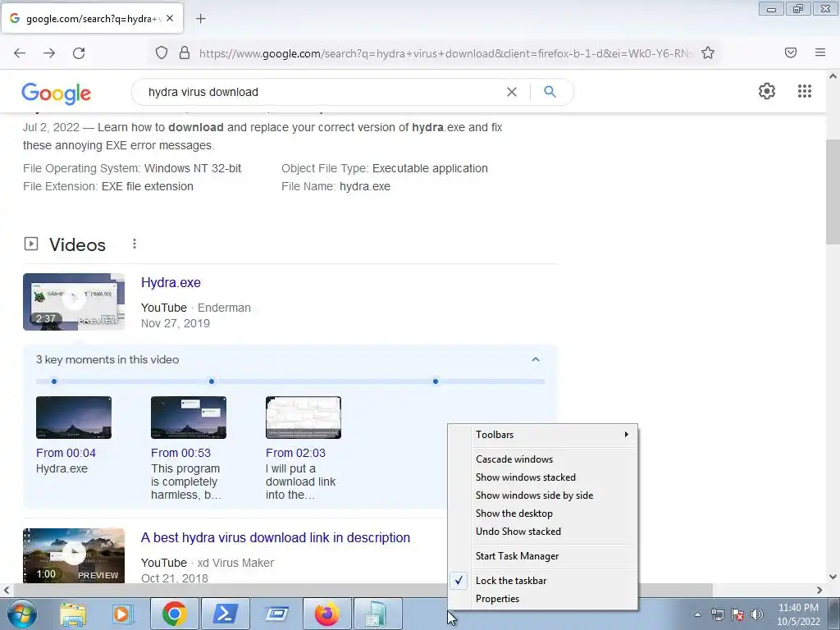Click the volume speaker tray icon
This screenshot has width=840, height=630.
tap(757, 614)
